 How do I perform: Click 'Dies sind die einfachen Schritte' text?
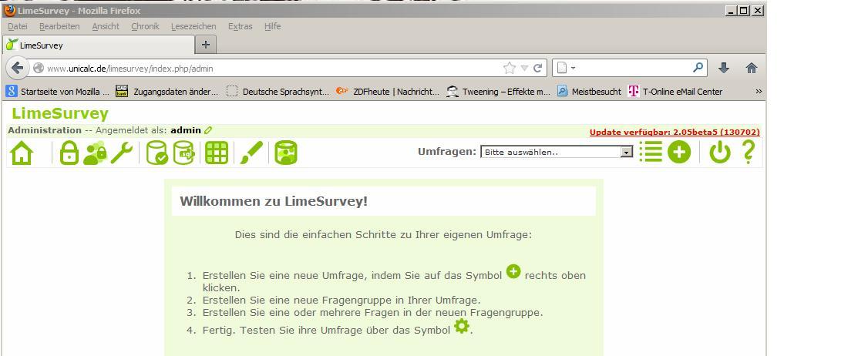pyautogui.click(x=383, y=235)
